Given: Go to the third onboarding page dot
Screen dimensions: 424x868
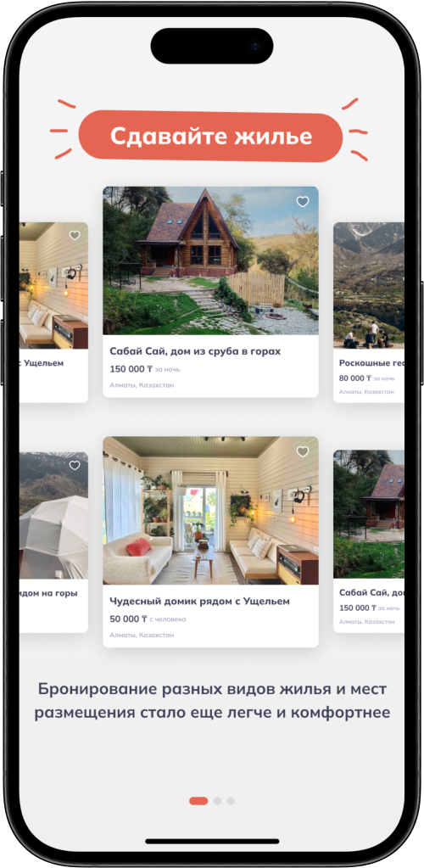Looking at the screenshot, I should click(231, 801).
